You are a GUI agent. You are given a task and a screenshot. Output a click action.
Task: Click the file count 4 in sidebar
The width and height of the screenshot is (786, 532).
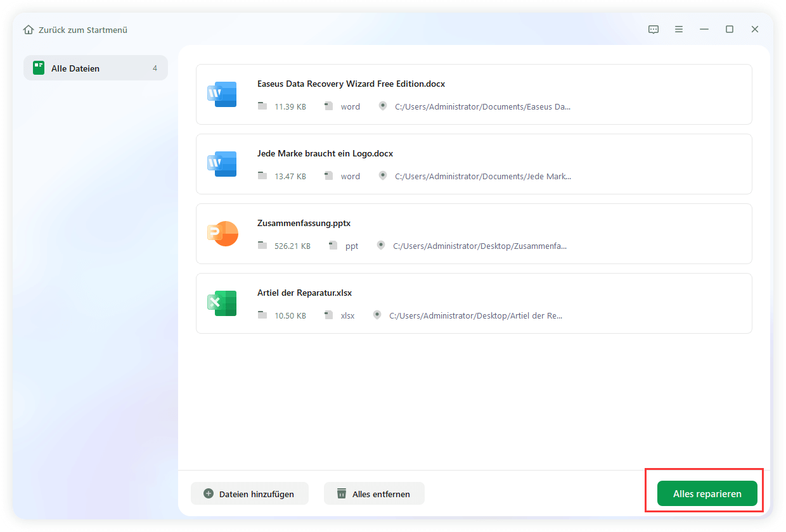point(155,68)
